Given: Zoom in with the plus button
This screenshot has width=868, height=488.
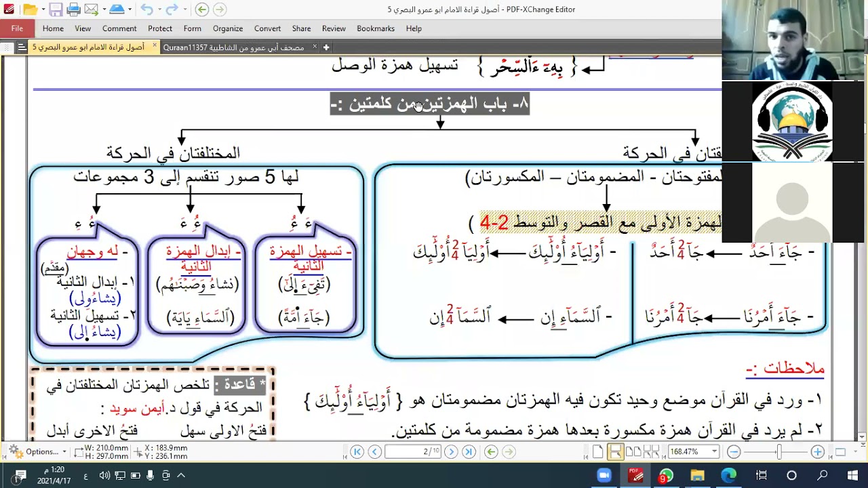Looking at the screenshot, I should [818, 451].
